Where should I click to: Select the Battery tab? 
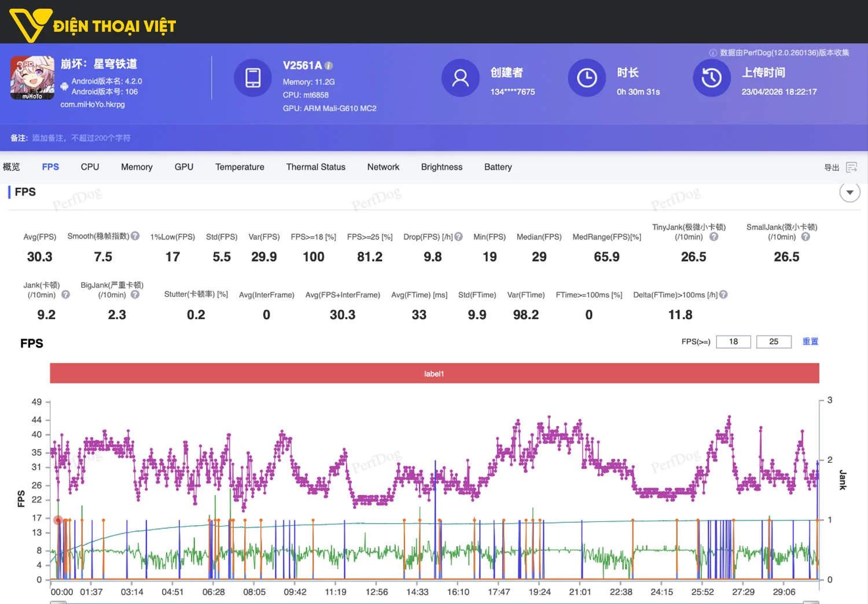click(498, 167)
